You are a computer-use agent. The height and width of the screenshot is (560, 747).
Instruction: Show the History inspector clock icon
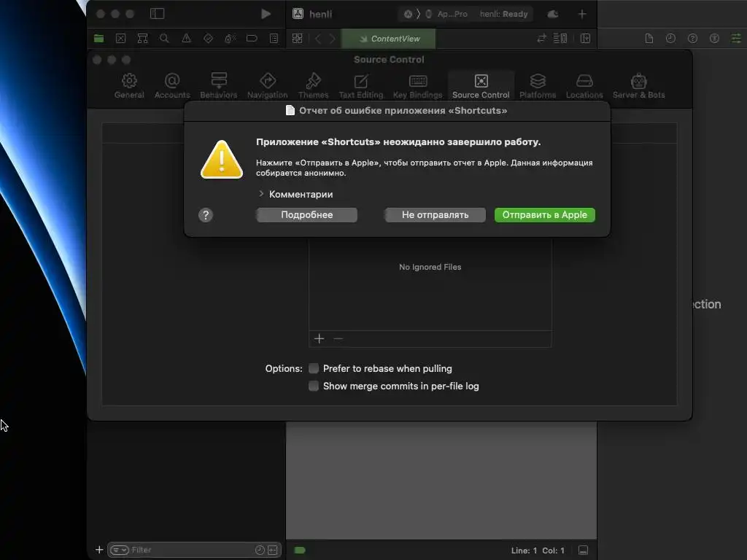[x=671, y=39]
